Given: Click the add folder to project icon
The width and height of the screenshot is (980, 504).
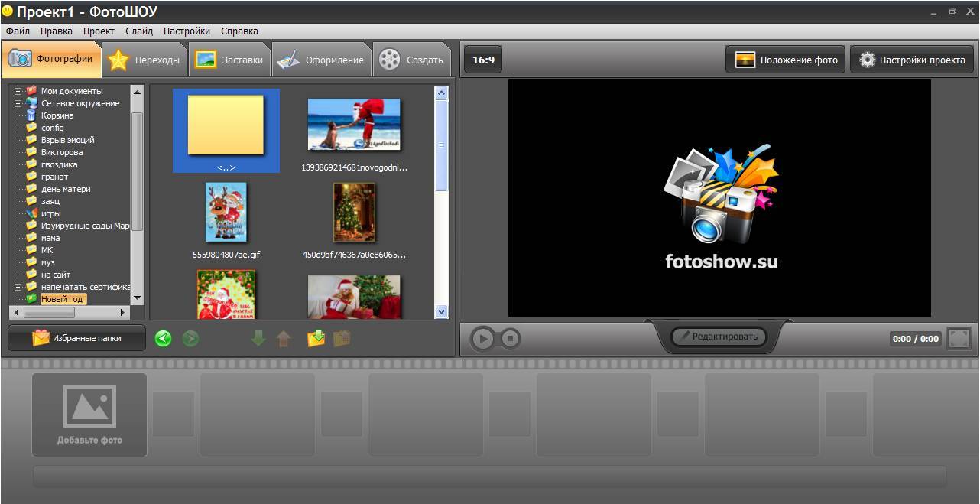Looking at the screenshot, I should click(316, 338).
